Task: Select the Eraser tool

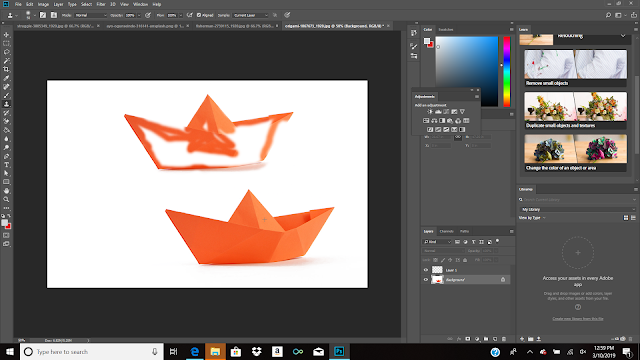Action: 7,121
